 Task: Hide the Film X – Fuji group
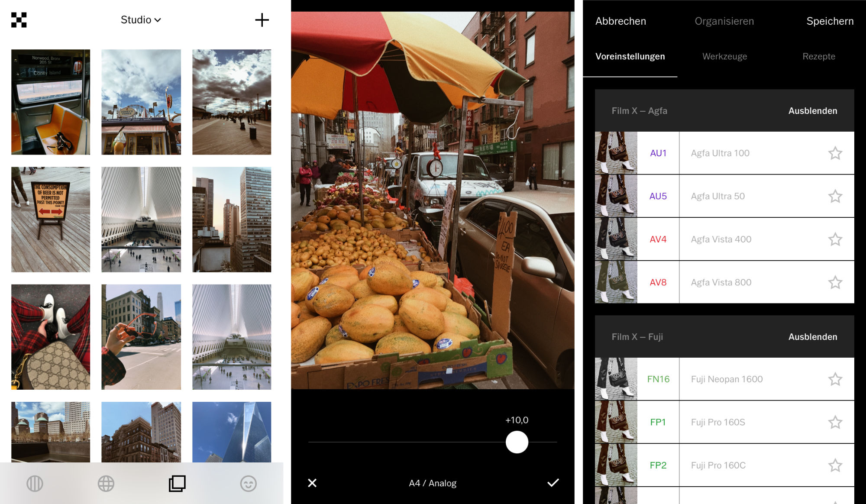click(813, 337)
